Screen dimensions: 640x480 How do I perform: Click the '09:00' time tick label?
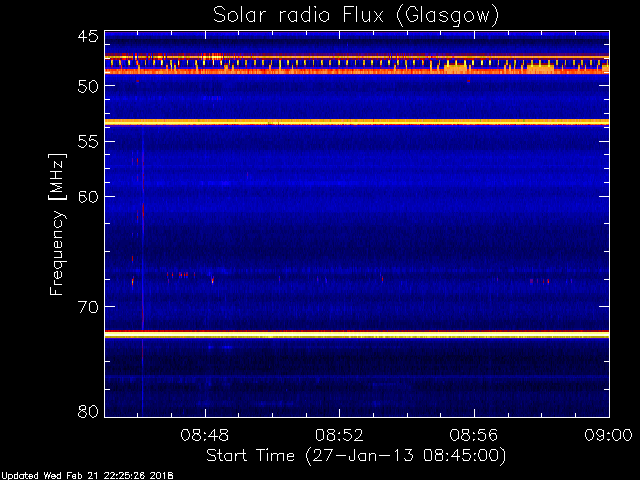609,435
